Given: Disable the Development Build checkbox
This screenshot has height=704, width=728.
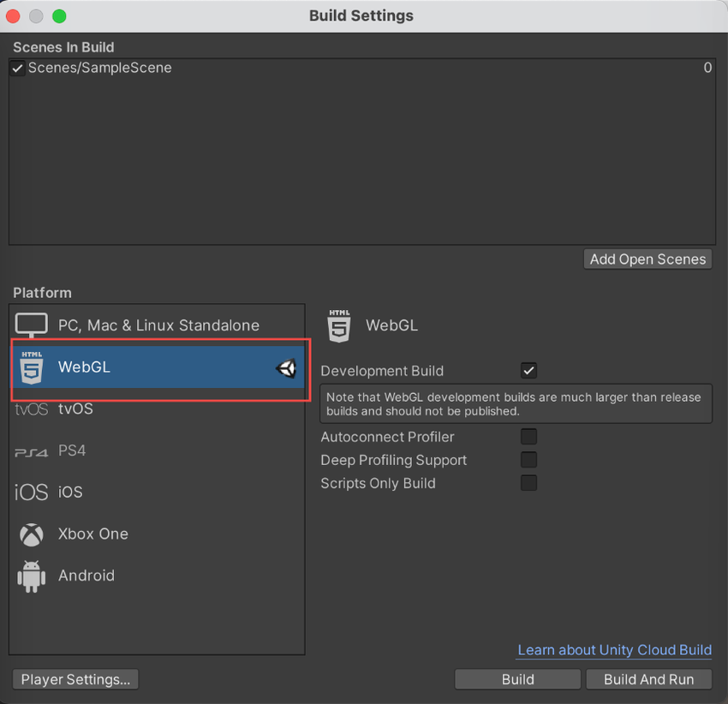Looking at the screenshot, I should point(528,370).
